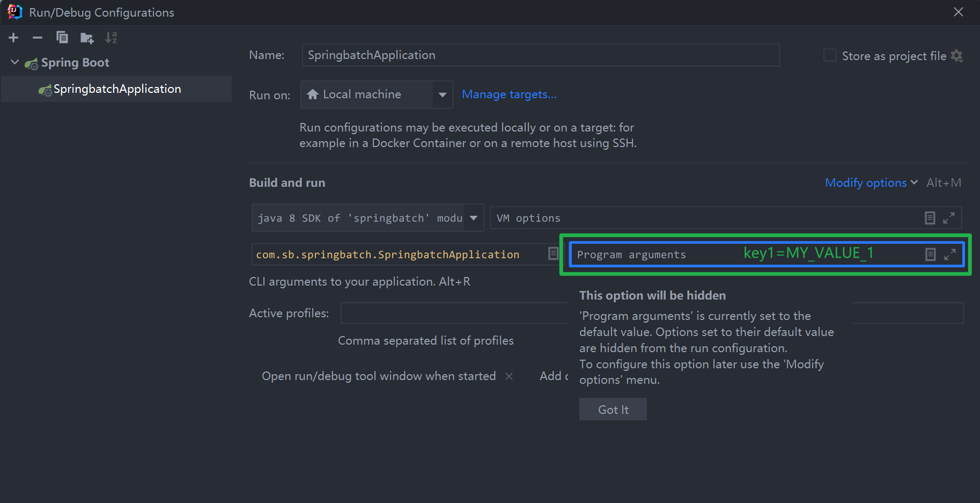Open the Run on Local machine dropdown
The image size is (980, 503).
point(443,94)
